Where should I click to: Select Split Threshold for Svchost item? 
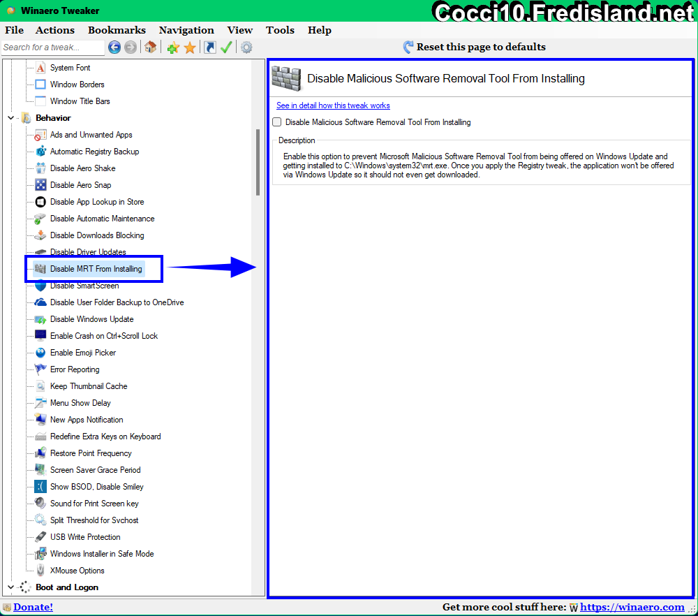coord(94,520)
